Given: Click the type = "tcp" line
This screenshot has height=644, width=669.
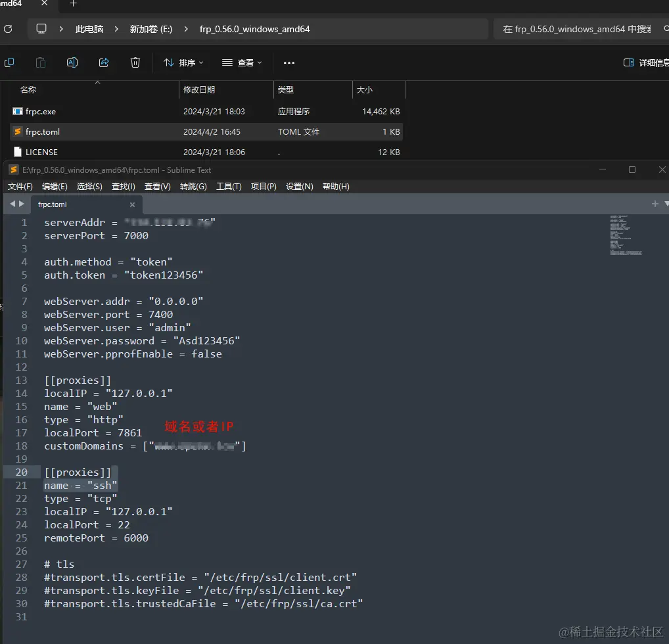Looking at the screenshot, I should tap(81, 499).
